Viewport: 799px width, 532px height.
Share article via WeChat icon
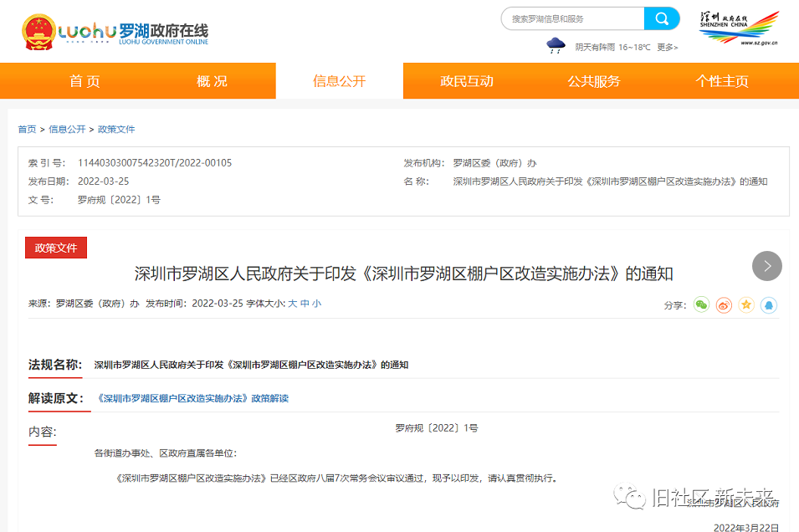[x=701, y=305]
